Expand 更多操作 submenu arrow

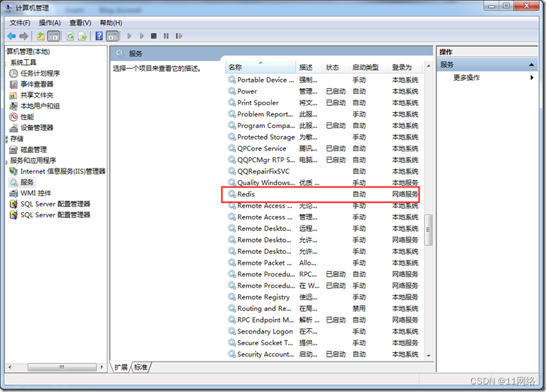[x=532, y=77]
